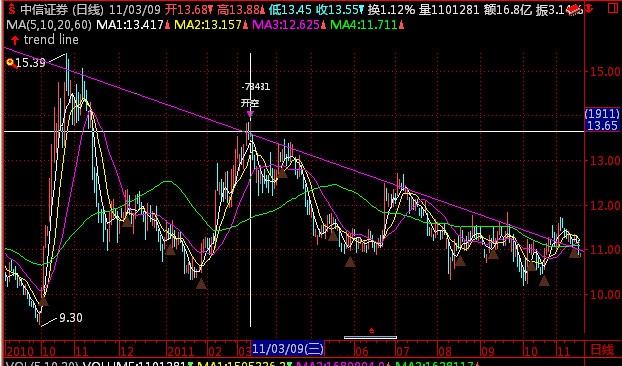This screenshot has width=622, height=366.
Task: Click the red up arrow before trend line
Action: [x=15, y=40]
